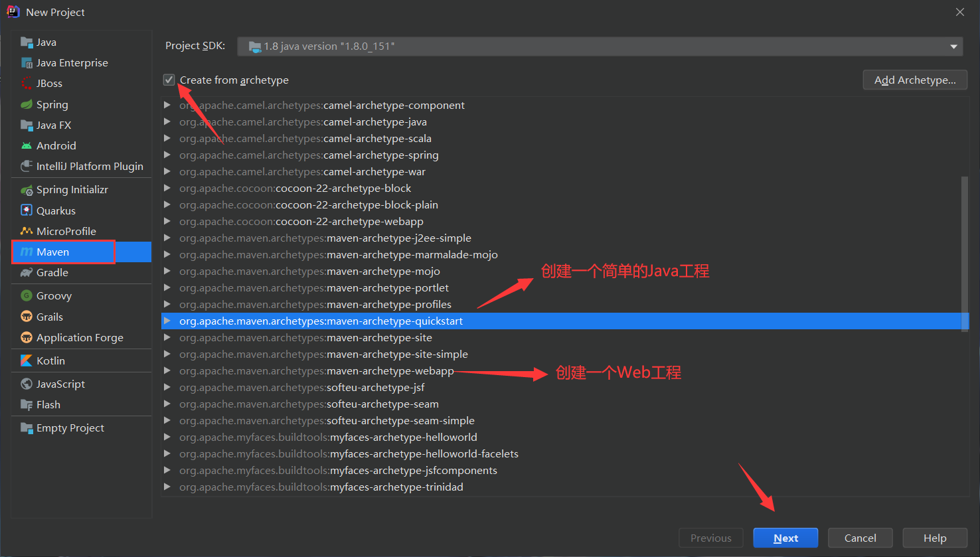Click the Cancel button
The image size is (980, 557).
pos(860,538)
